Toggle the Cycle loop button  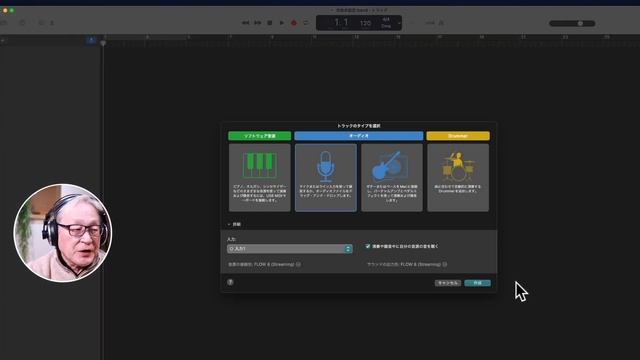pyautogui.click(x=306, y=23)
